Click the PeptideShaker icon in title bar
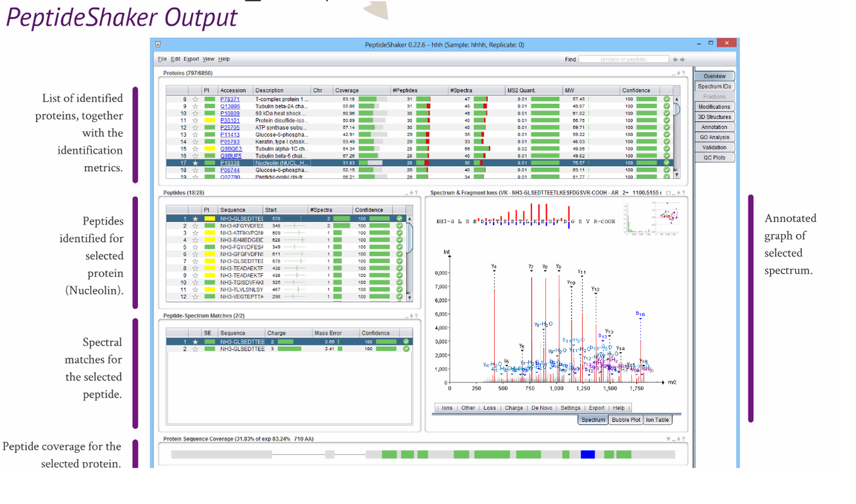The width and height of the screenshot is (856, 504). click(158, 45)
